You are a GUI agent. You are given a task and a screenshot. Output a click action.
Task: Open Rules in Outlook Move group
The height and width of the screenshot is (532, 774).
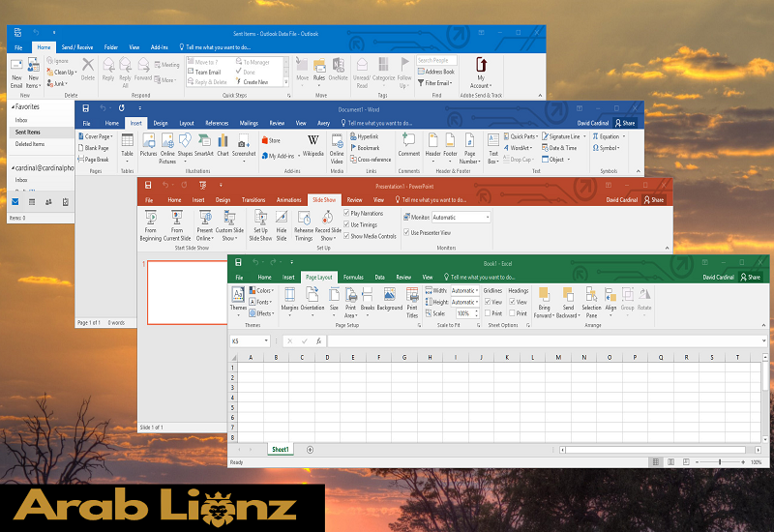point(319,70)
